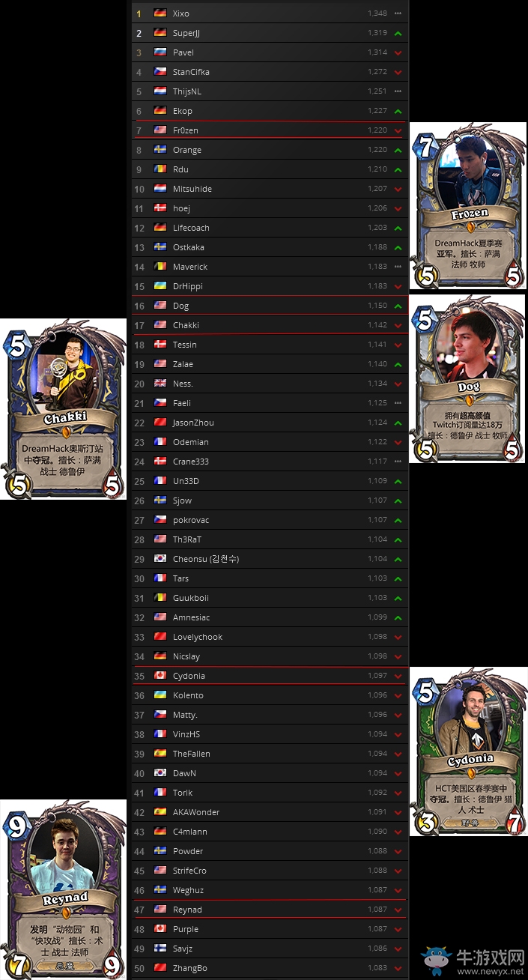Image resolution: width=528 pixels, height=980 pixels.
Task: Select the highlighted Reynad ranking row
Action: 270,910
